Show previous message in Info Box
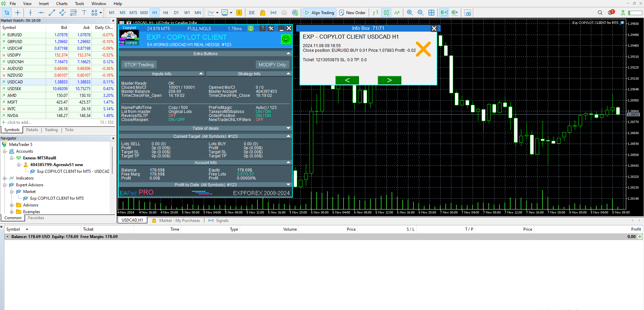 click(347, 80)
